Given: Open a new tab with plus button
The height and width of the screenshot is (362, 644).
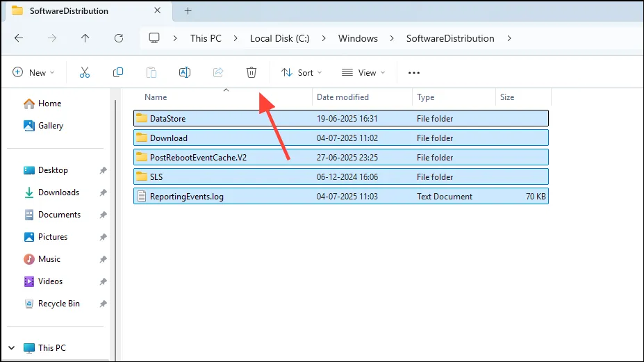Looking at the screenshot, I should [188, 11].
